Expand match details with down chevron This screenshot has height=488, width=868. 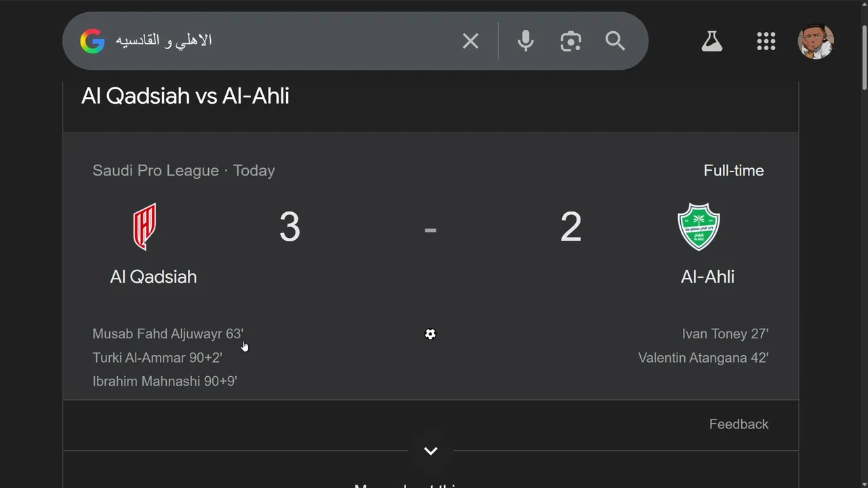431,451
